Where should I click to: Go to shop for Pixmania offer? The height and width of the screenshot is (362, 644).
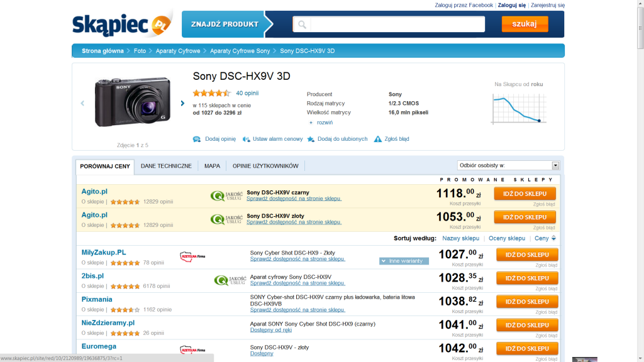[528, 302]
